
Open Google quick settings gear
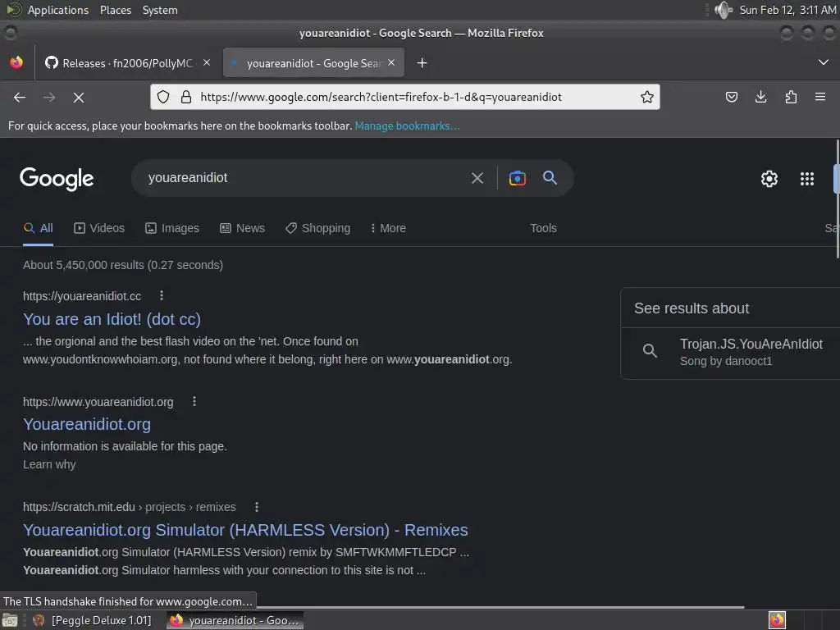(x=769, y=178)
